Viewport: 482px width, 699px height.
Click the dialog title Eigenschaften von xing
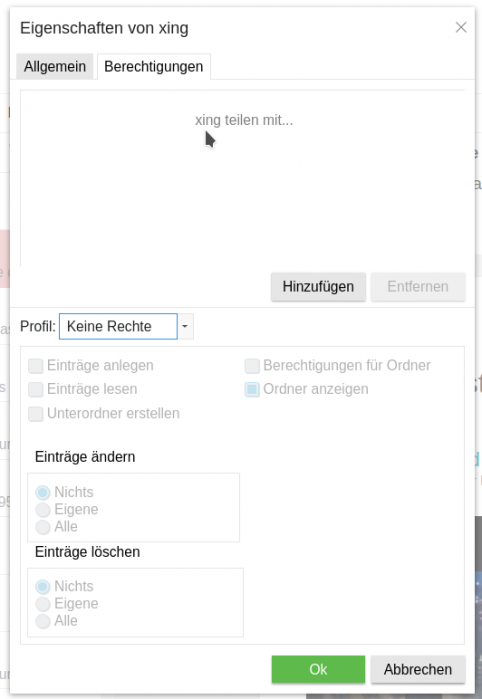[x=104, y=28]
